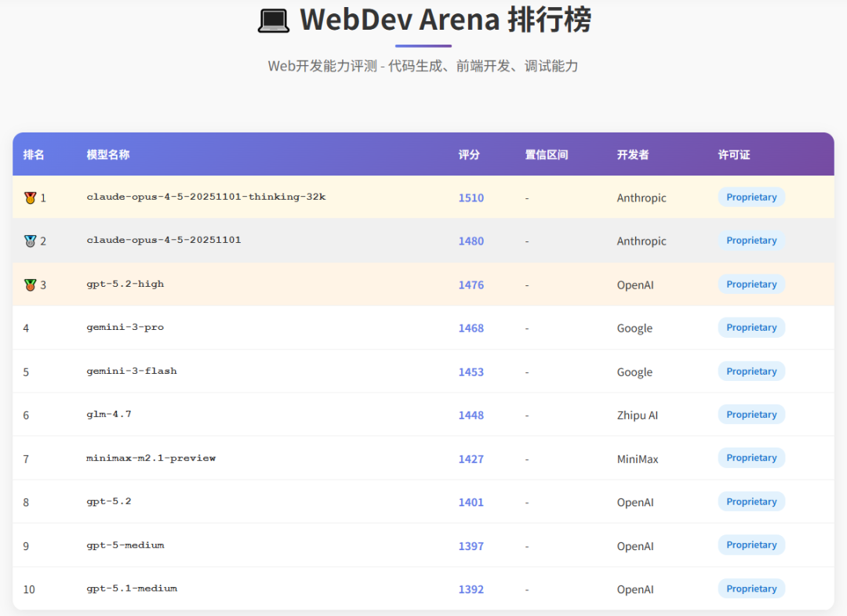Click score 1448
847x616 pixels.
point(471,415)
